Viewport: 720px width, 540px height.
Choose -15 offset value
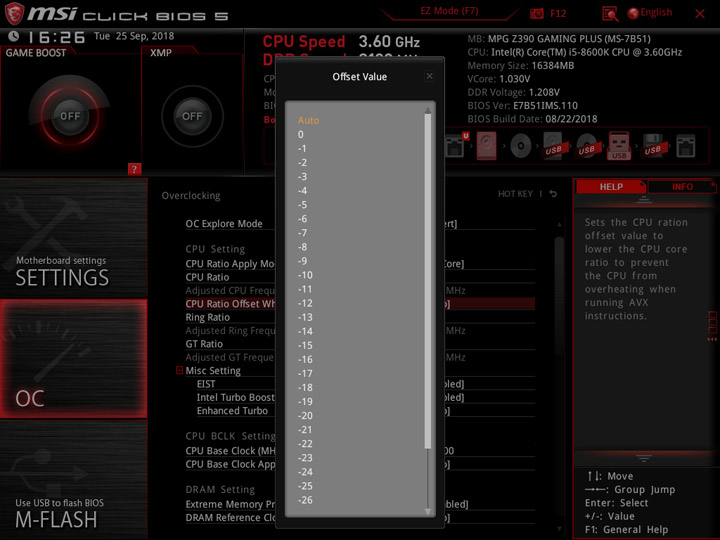pos(305,345)
